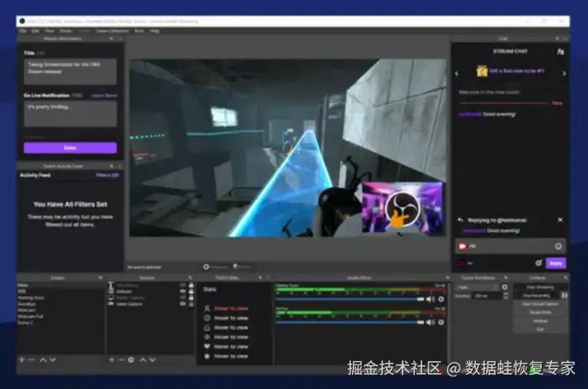Image resolution: width=588 pixels, height=389 pixels.
Task: Mute the Desktop Audio speaker icon
Action: click(430, 299)
